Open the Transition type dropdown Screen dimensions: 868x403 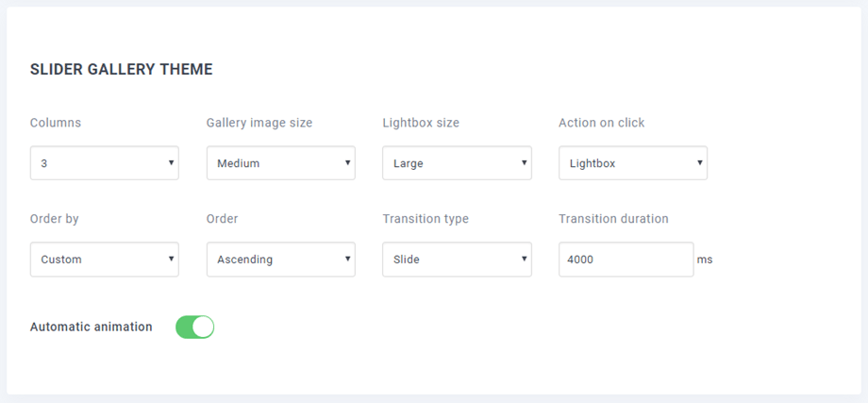(x=457, y=260)
